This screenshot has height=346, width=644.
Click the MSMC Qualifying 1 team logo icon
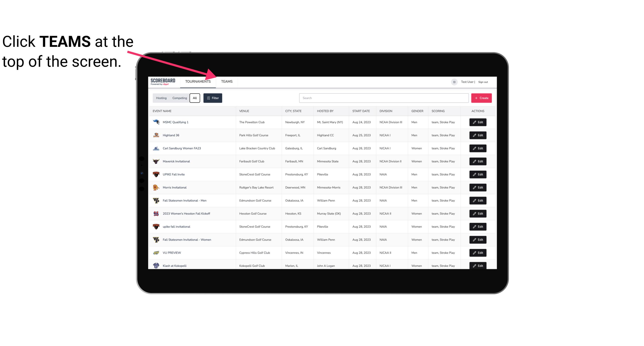[156, 122]
